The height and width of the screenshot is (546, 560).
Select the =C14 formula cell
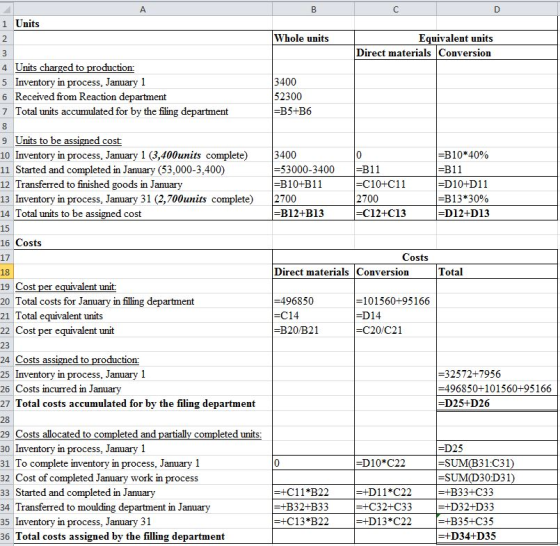coord(314,316)
